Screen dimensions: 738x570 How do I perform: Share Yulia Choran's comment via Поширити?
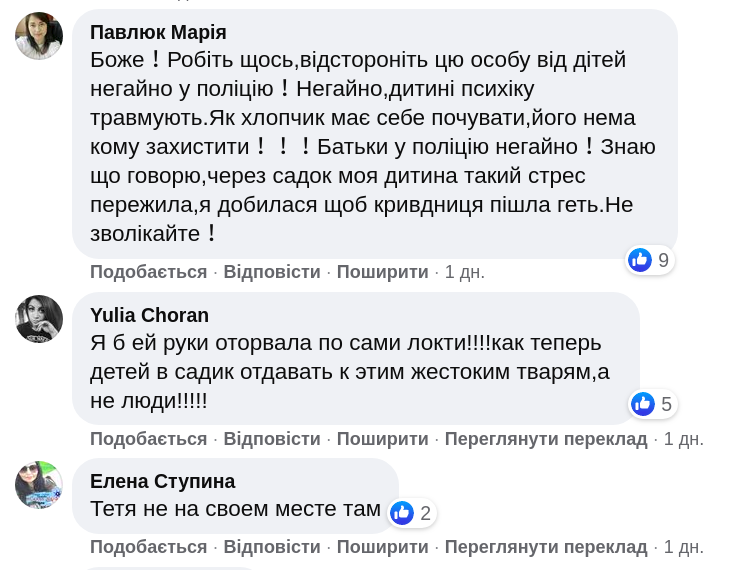point(382,439)
